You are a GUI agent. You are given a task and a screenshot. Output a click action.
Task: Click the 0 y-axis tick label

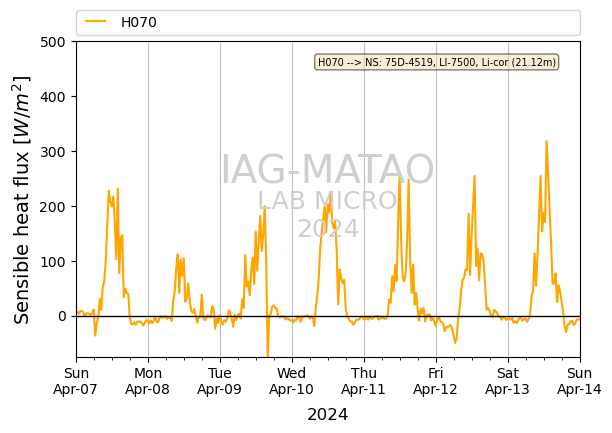(62, 316)
